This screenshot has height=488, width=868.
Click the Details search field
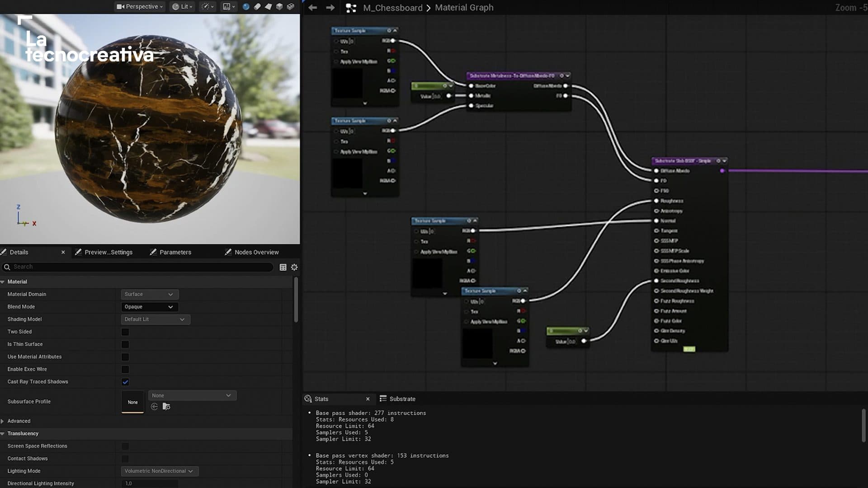138,267
